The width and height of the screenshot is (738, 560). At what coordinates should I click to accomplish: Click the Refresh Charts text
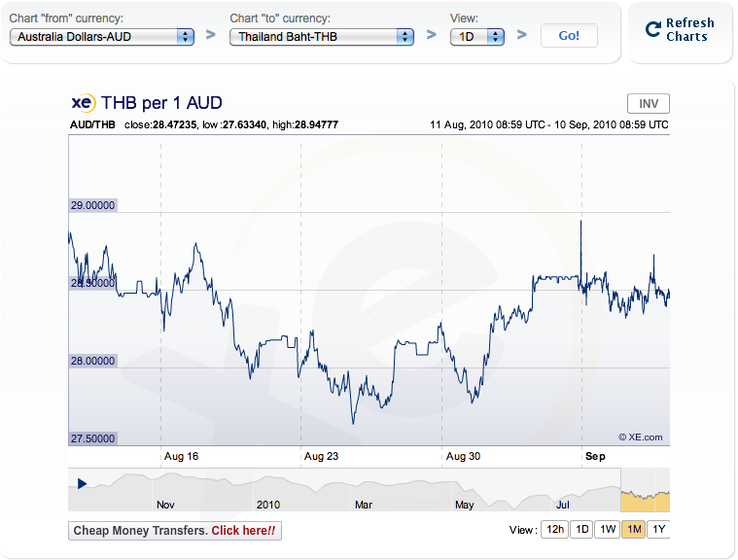[x=689, y=30]
